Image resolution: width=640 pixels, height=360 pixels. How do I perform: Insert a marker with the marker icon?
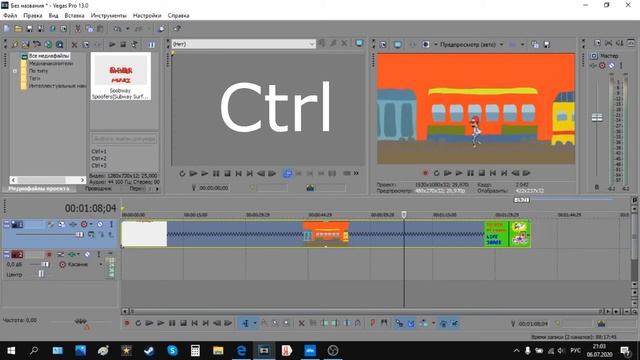click(372, 323)
